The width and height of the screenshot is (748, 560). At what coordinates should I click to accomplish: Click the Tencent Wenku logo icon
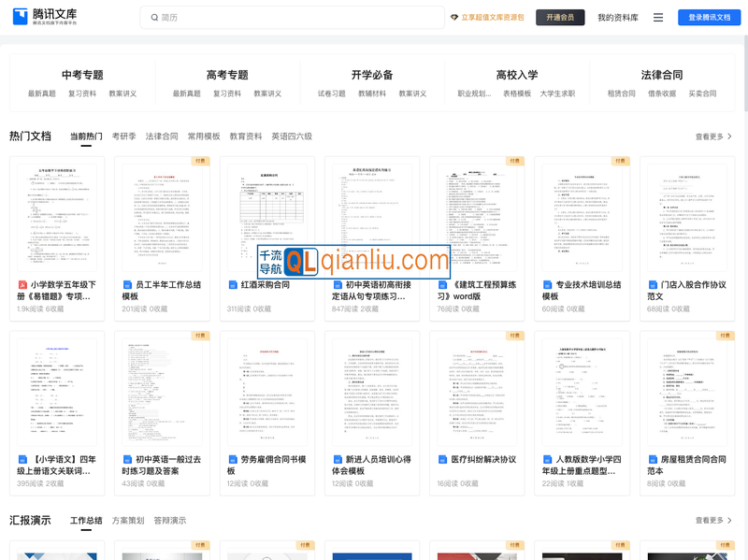[x=21, y=17]
